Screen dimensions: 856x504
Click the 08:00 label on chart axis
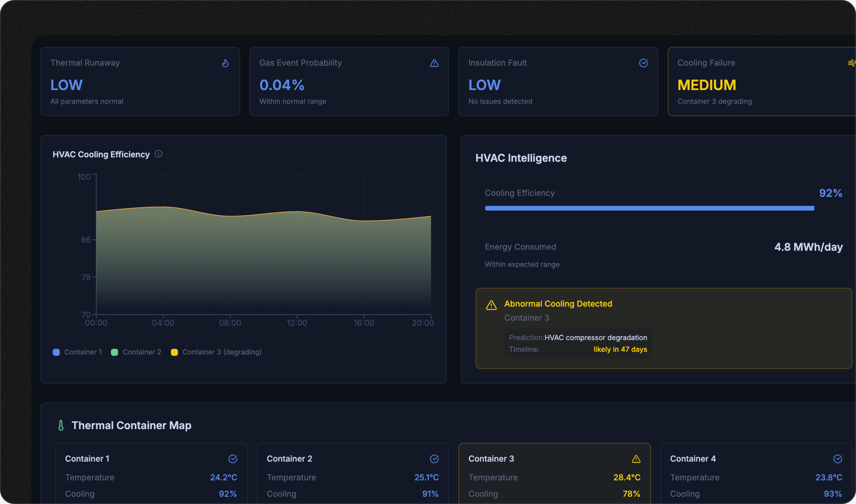coord(230,323)
